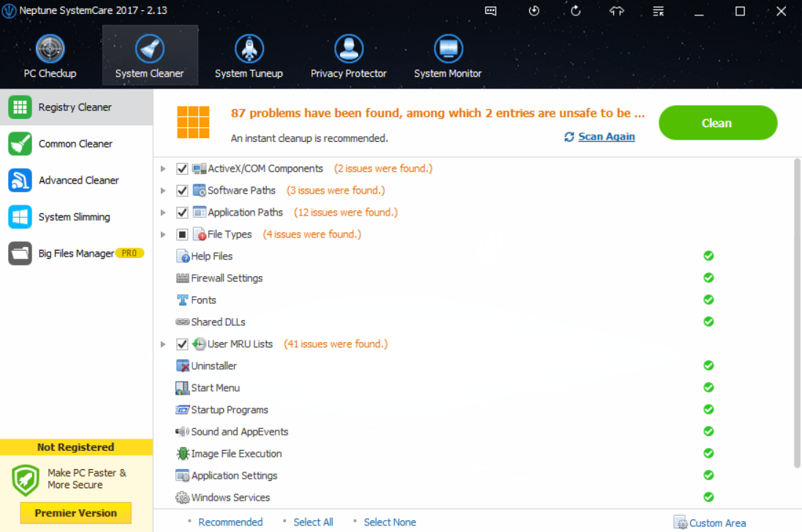The height and width of the screenshot is (532, 802).
Task: Click the Firewall Settings icon
Action: point(183,278)
